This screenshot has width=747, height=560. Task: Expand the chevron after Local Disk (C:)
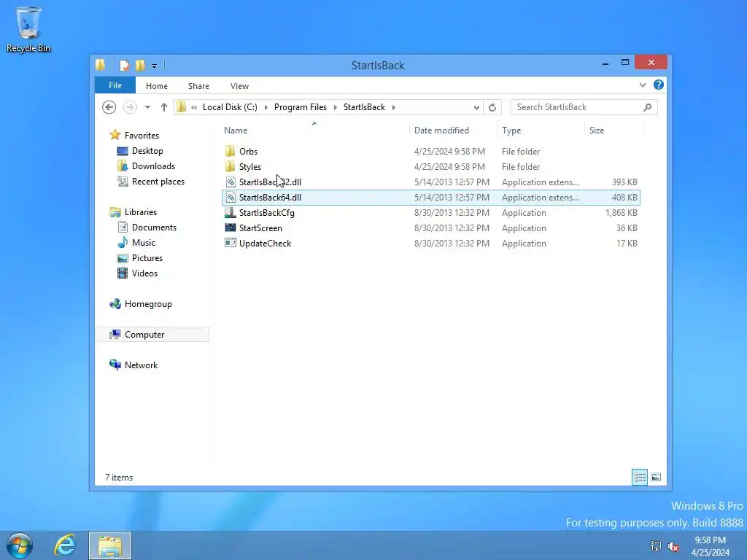click(266, 107)
